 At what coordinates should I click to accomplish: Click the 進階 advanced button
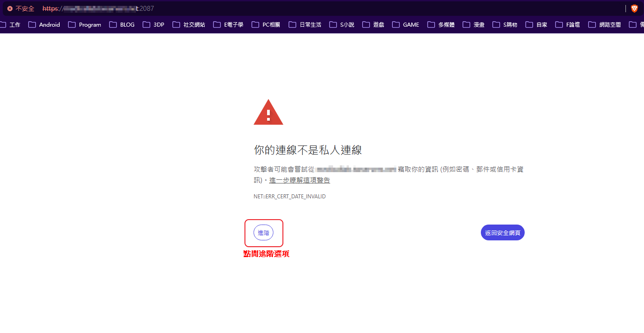(x=263, y=233)
